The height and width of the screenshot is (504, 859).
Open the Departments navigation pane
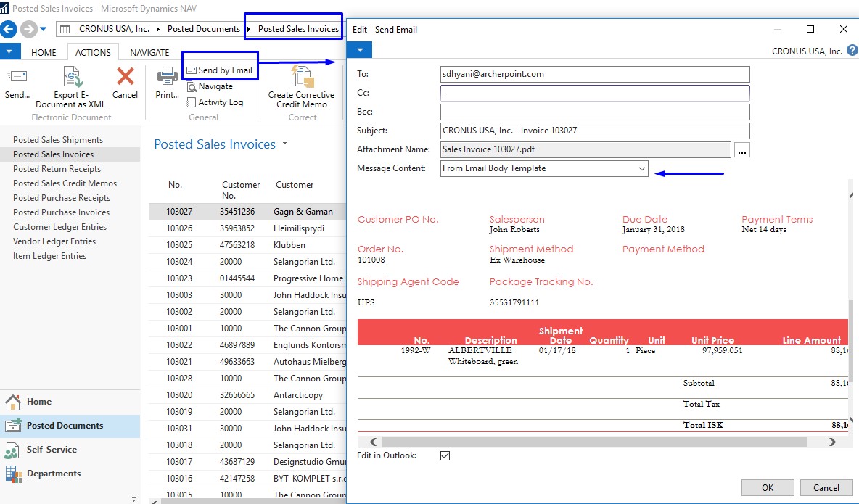[x=54, y=474]
